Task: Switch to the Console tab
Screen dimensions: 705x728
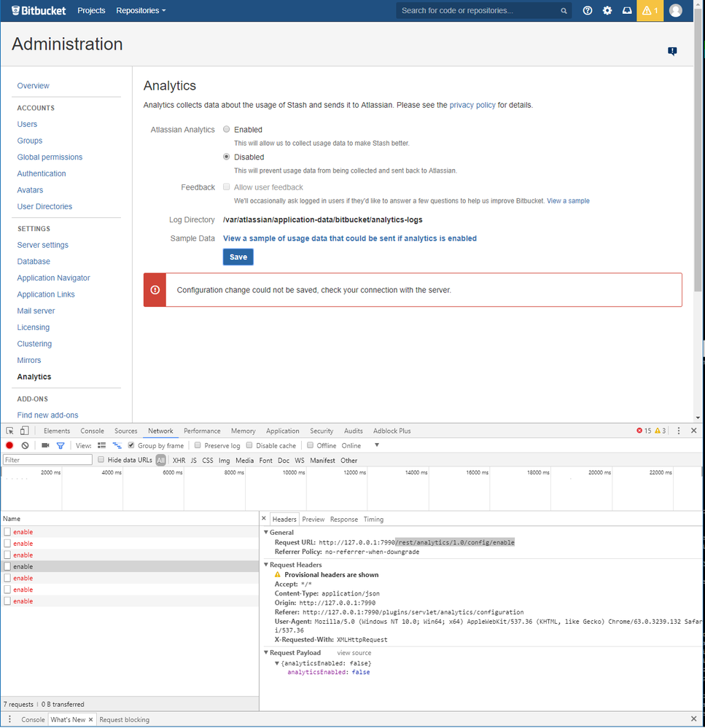Action: (92, 431)
